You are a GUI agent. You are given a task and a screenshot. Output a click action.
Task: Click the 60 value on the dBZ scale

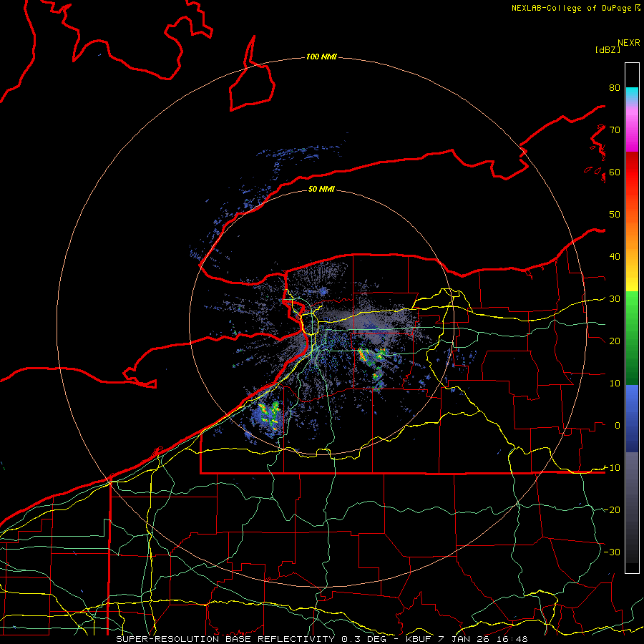pyautogui.click(x=615, y=172)
